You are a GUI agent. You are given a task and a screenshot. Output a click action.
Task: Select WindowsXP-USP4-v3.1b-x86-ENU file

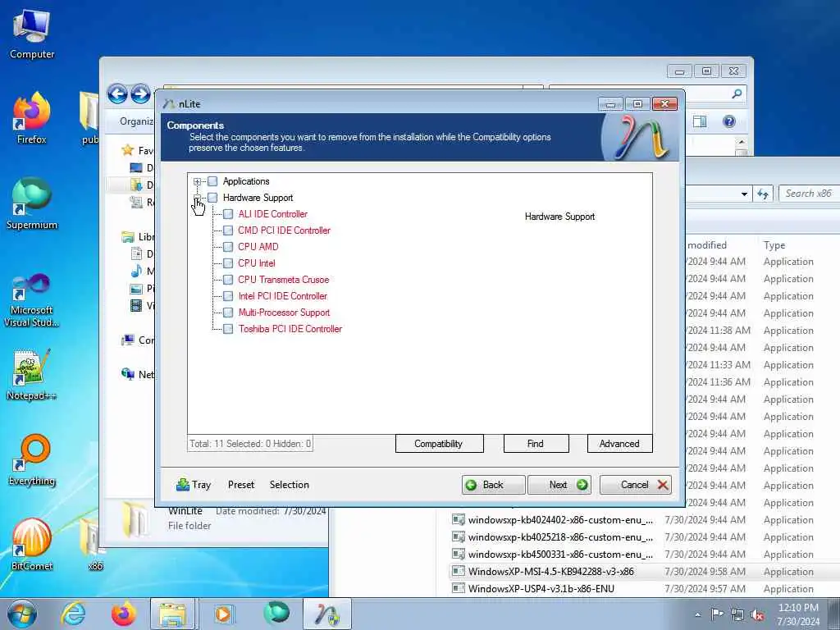541,589
